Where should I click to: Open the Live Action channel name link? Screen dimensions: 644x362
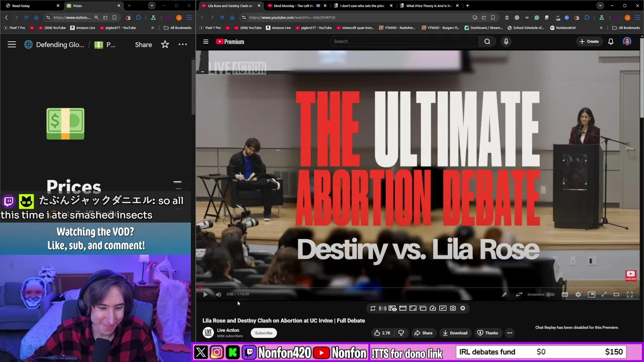tap(228, 330)
